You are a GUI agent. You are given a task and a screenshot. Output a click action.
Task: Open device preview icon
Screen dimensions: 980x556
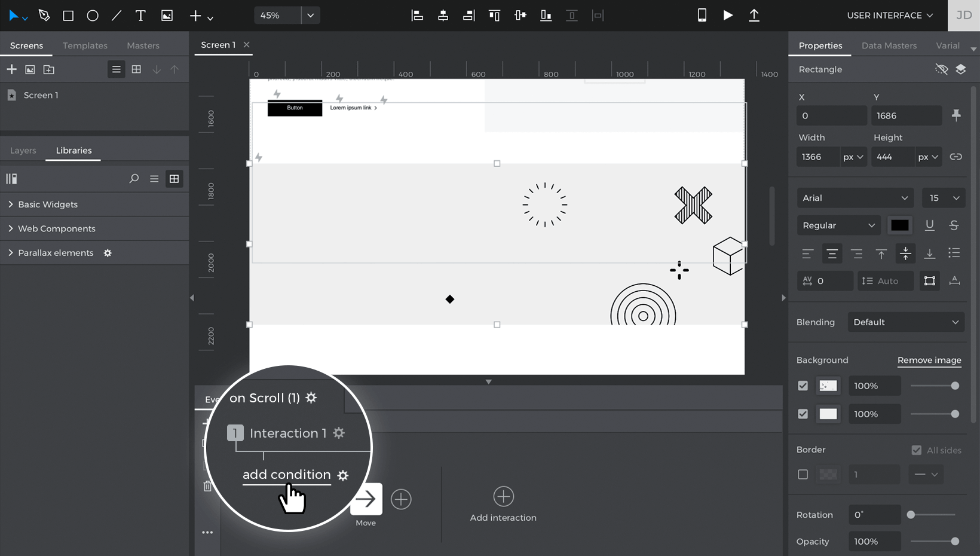click(x=702, y=16)
